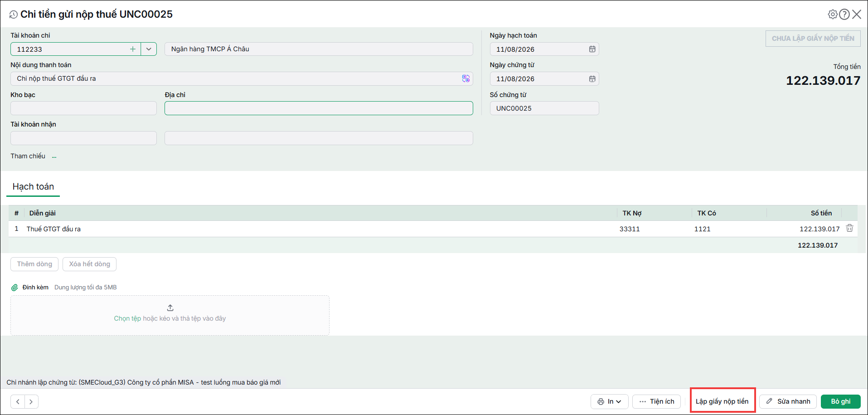The image size is (868, 415).
Task: Click the Lập giấy nộp tiền button
Action: (722, 401)
